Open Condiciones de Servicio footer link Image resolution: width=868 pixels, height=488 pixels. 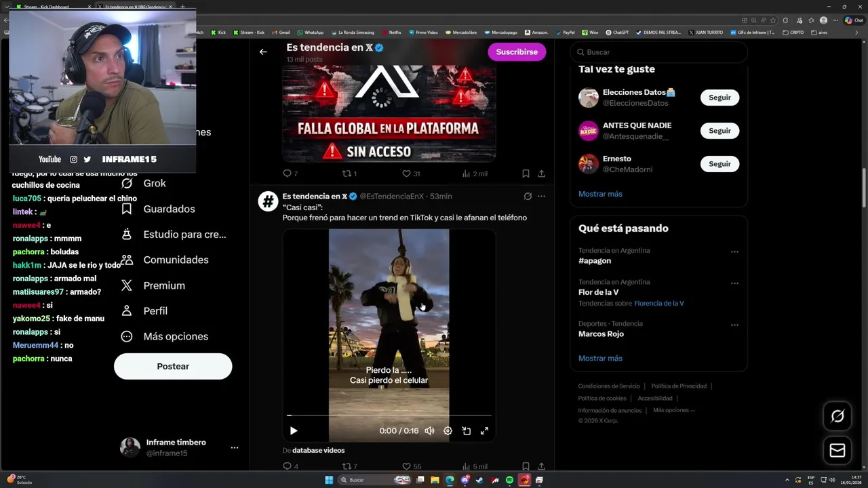[609, 386]
